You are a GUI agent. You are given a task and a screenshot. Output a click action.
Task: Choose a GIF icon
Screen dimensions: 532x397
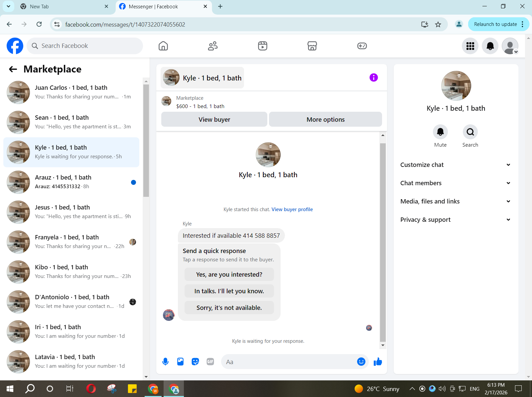point(210,362)
